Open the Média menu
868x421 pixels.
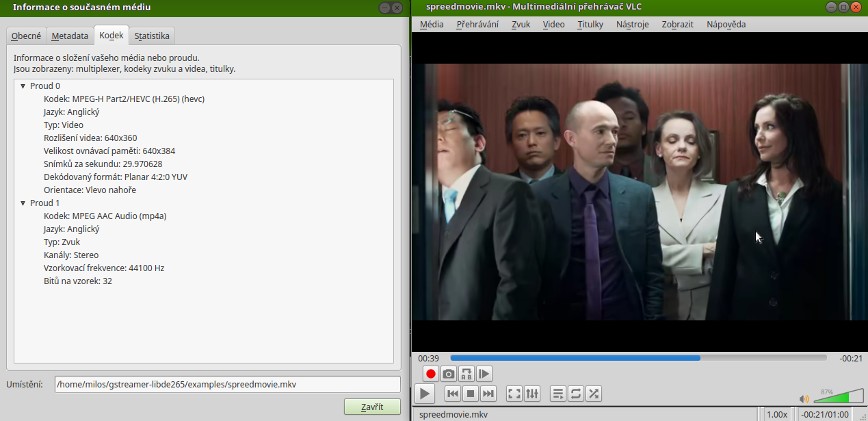[x=432, y=24]
